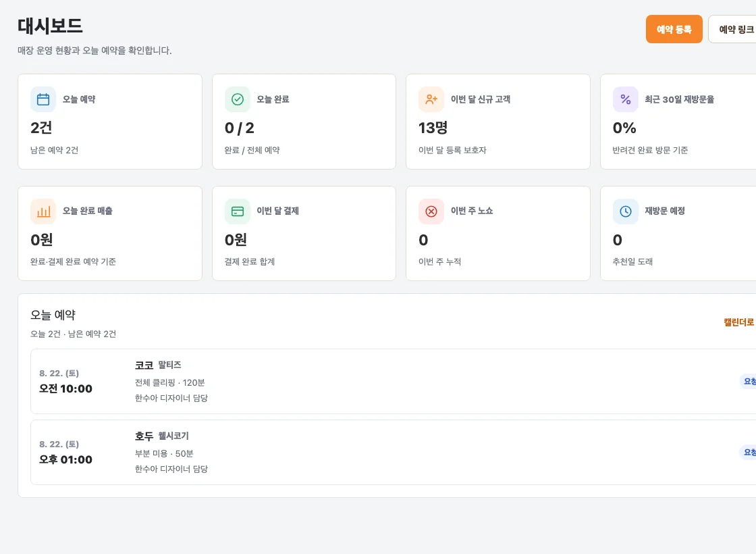The height and width of the screenshot is (554, 756).
Task: Click the 오늘 완료 card label
Action: pos(273,99)
